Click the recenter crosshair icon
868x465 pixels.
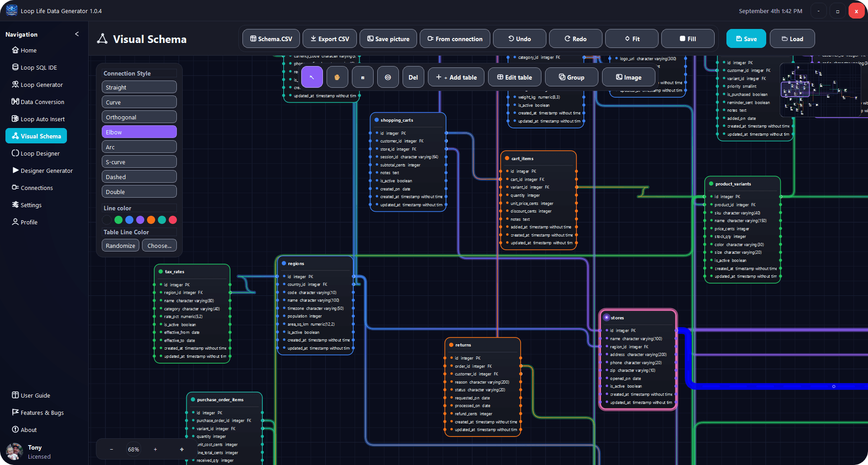point(182,449)
